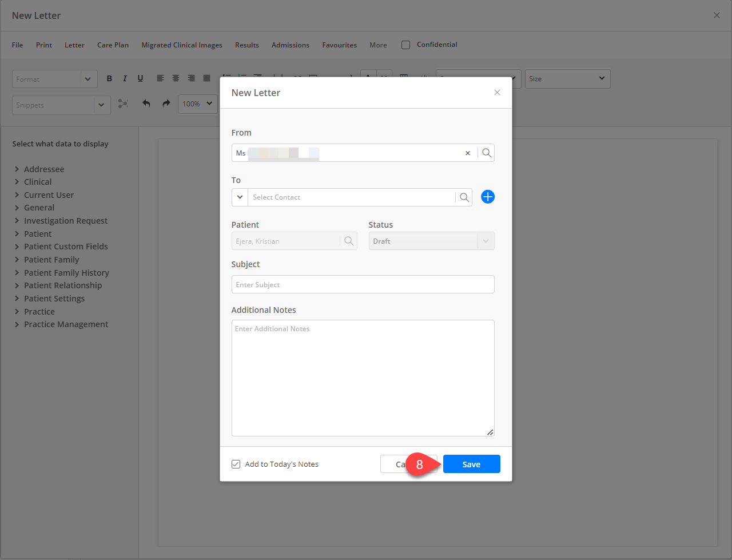Search contacts using the To magnifier
This screenshot has height=560, width=732.
pos(464,197)
